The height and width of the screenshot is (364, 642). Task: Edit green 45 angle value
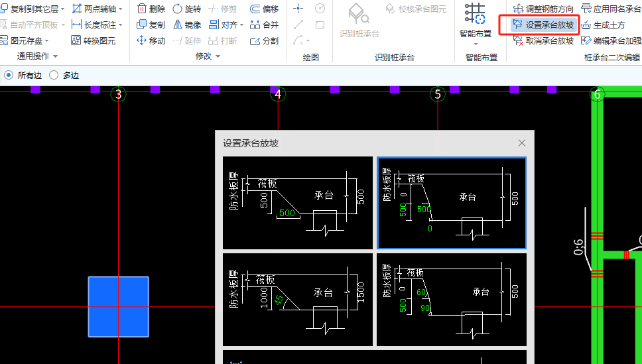click(x=279, y=300)
